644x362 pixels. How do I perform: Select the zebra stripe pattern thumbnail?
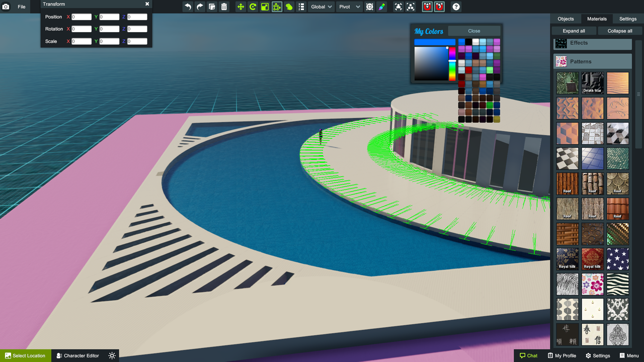(x=617, y=284)
